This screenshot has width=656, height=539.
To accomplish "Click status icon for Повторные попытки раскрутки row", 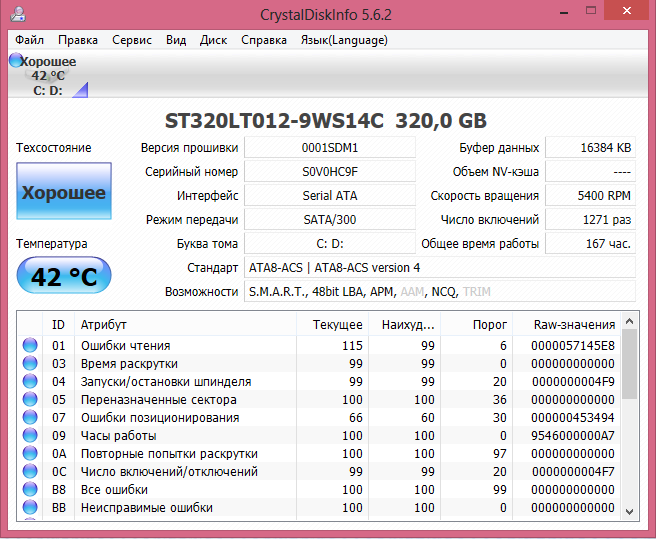I will click(30, 453).
